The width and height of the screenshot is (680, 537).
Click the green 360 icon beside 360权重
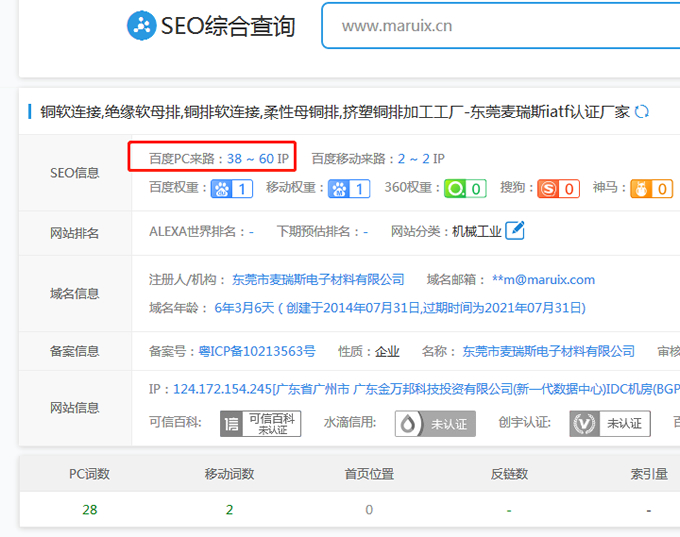pyautogui.click(x=455, y=189)
